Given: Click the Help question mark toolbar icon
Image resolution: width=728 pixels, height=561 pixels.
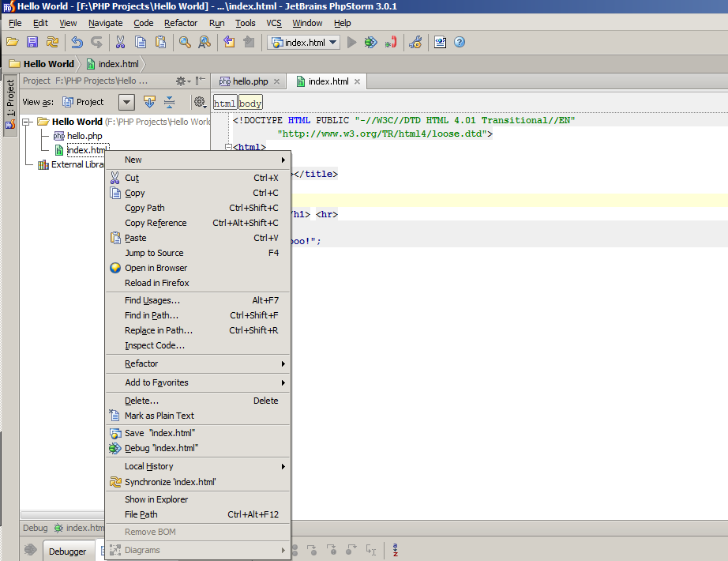Looking at the screenshot, I should tap(459, 42).
